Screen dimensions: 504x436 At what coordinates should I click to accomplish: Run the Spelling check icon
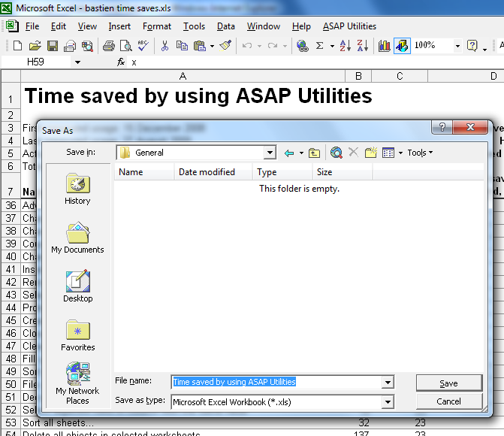coord(143,46)
